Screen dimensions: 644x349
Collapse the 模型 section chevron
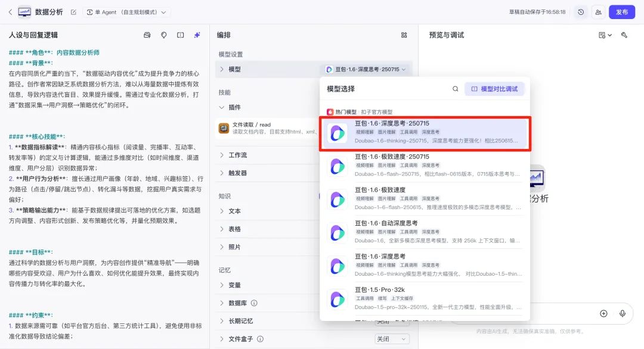[x=222, y=69]
